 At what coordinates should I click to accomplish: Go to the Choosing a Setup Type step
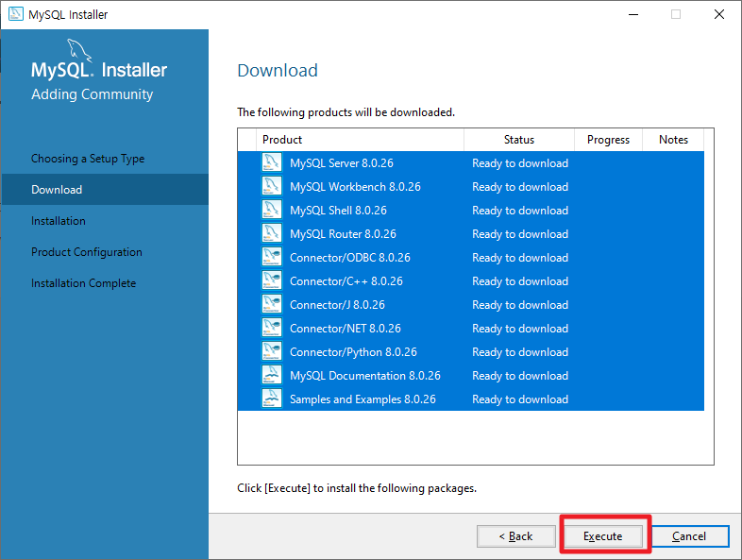pos(88,159)
